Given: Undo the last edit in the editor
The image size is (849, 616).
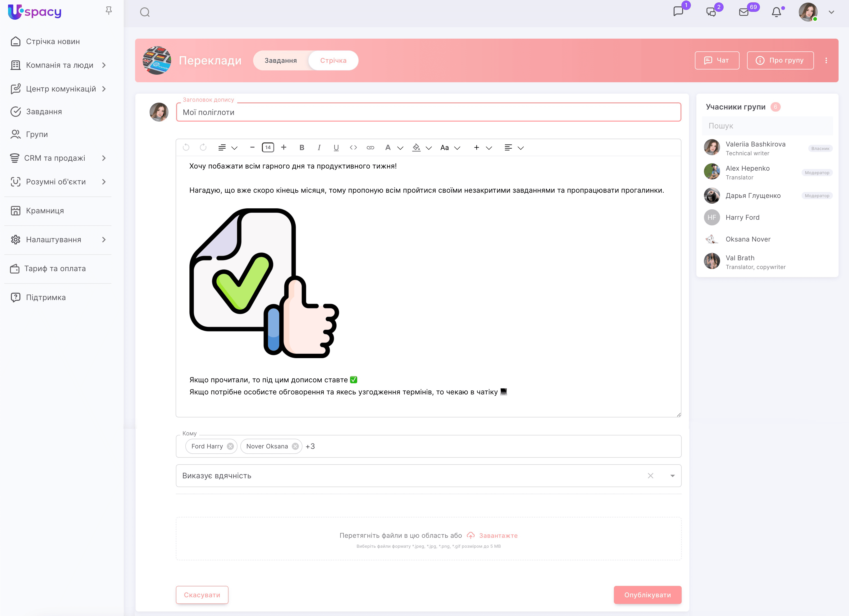Looking at the screenshot, I should [x=186, y=147].
